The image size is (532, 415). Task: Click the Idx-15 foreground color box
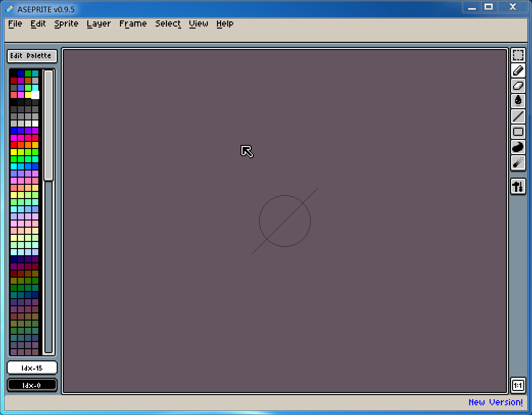click(32, 368)
